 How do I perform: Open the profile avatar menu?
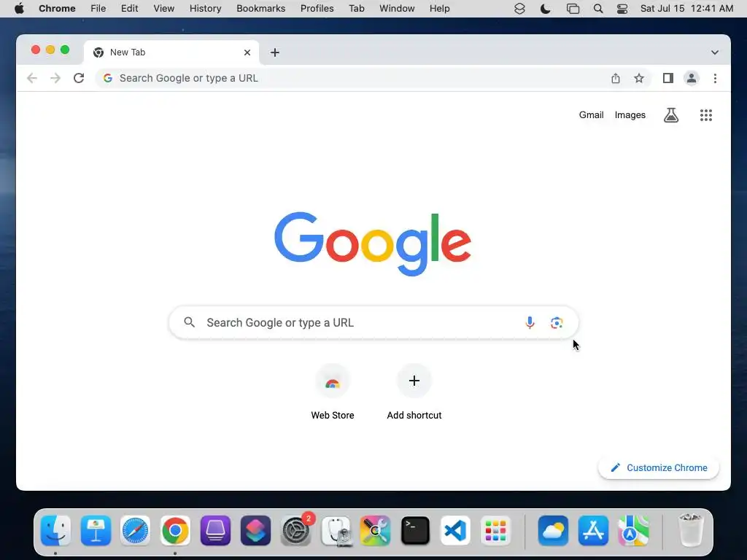(692, 78)
